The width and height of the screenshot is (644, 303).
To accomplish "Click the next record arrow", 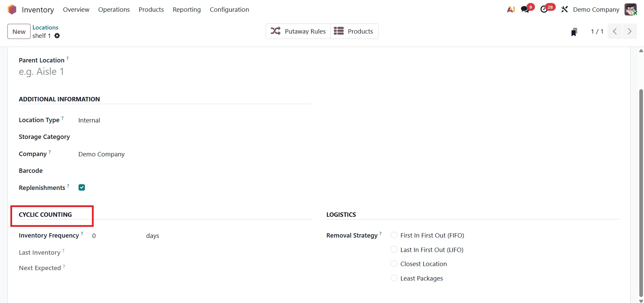I will click(630, 31).
